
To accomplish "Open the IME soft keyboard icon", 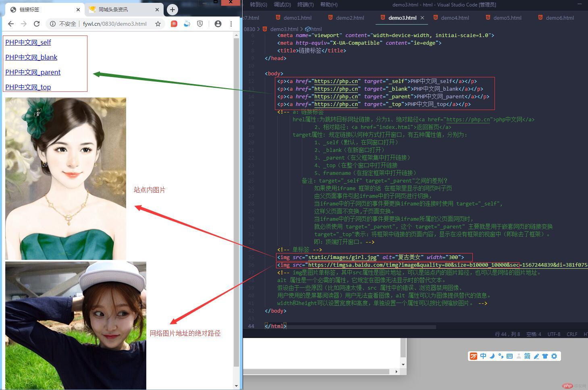I will (509, 356).
